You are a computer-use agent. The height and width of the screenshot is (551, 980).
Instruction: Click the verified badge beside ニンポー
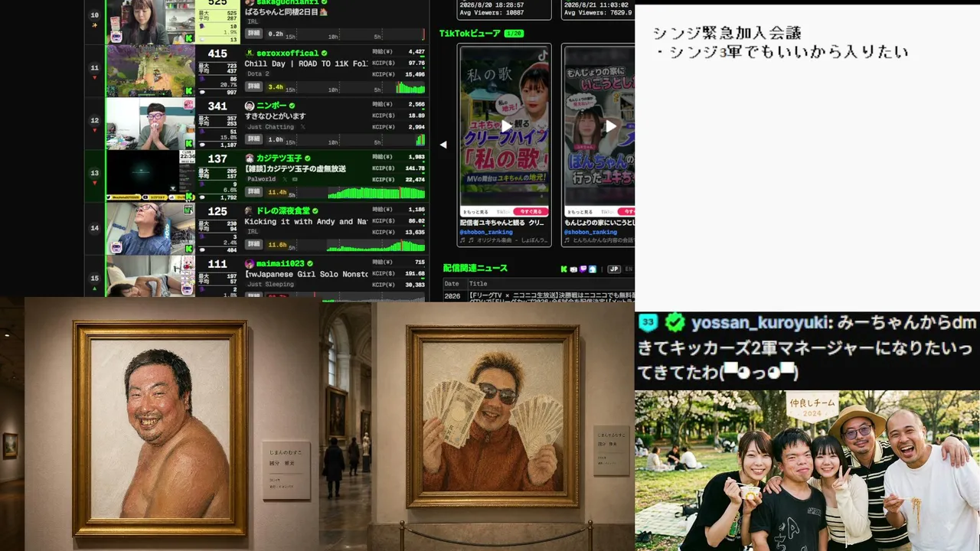292,106
